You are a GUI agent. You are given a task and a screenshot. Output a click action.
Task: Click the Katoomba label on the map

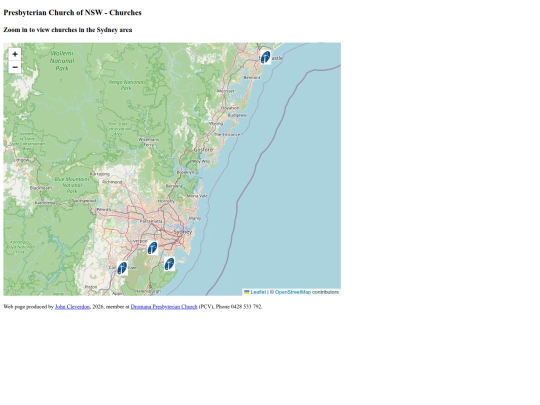(45, 203)
